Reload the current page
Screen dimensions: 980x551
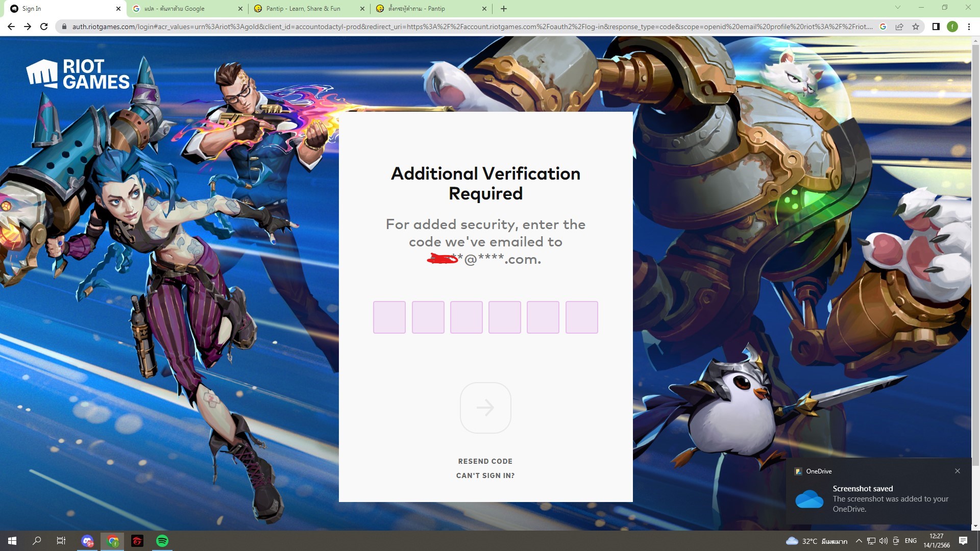click(x=44, y=27)
